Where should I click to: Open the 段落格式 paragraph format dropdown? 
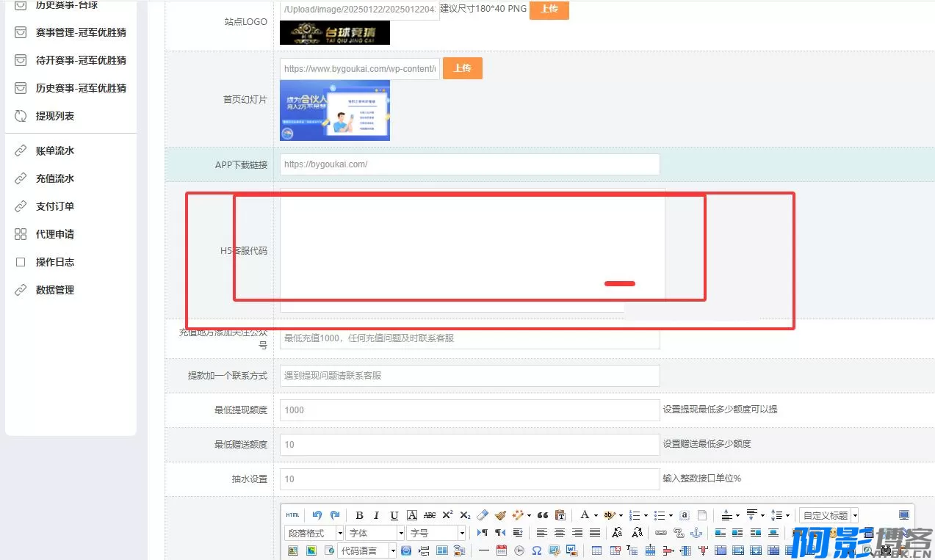click(x=314, y=533)
